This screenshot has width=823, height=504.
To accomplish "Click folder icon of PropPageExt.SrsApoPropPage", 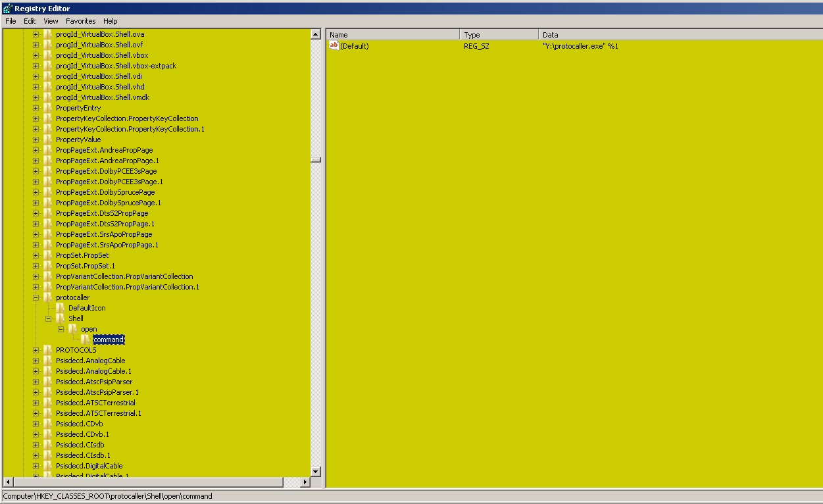I will 47,234.
